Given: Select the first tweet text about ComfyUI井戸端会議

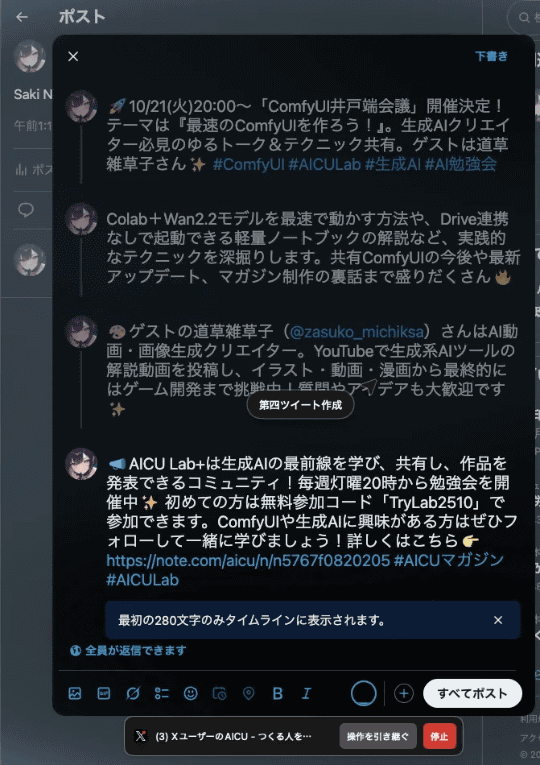Looking at the screenshot, I should 308,135.
